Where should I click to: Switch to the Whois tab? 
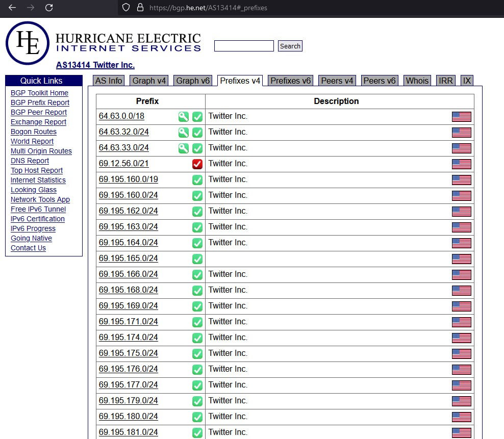click(417, 81)
